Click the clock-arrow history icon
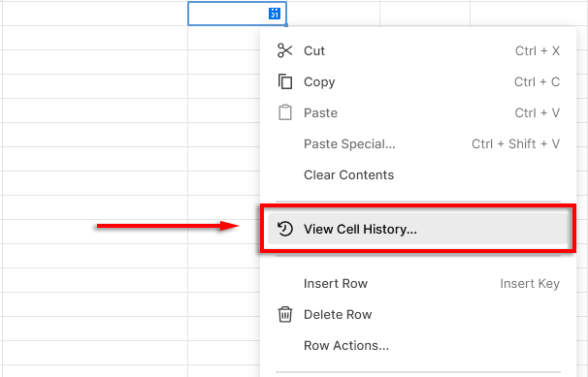588x377 pixels. click(284, 229)
